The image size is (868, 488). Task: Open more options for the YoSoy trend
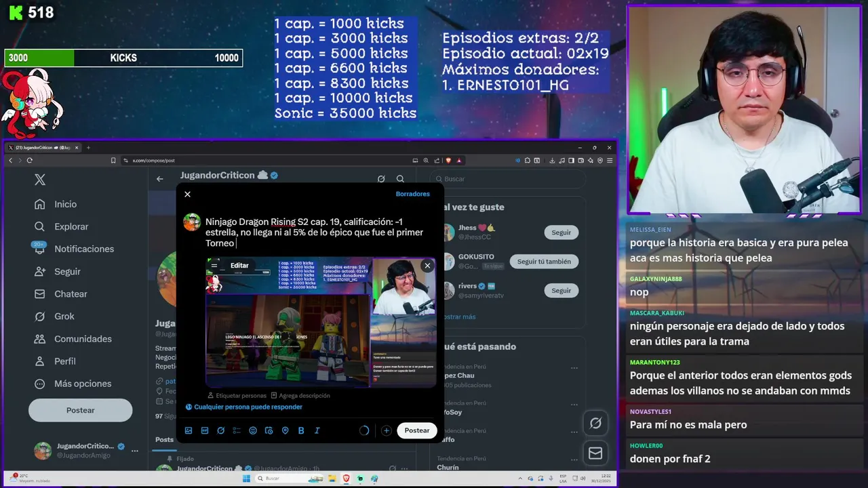[574, 404]
